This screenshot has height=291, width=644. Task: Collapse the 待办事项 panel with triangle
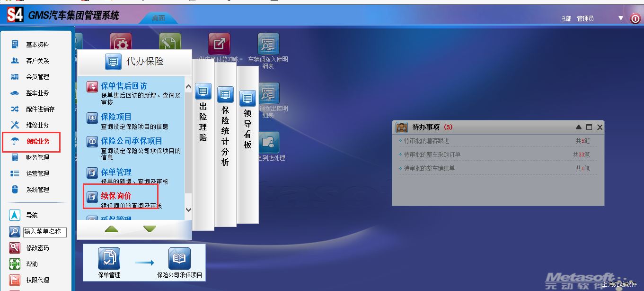tap(579, 127)
